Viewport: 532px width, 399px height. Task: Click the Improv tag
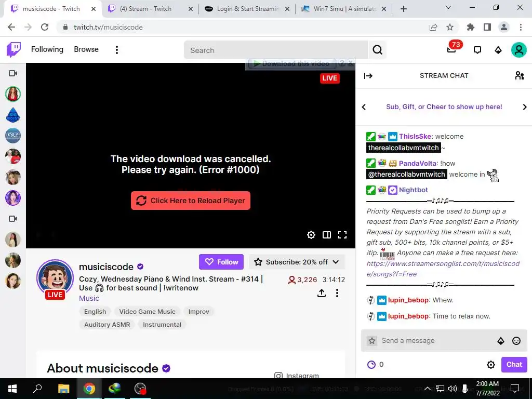click(198, 312)
